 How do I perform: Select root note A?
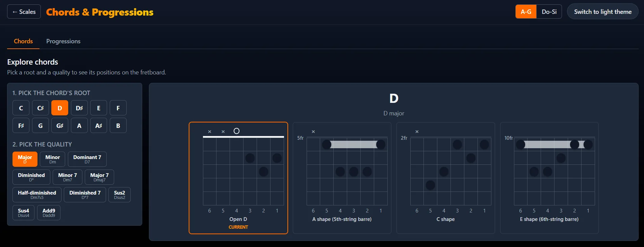[x=79, y=126]
